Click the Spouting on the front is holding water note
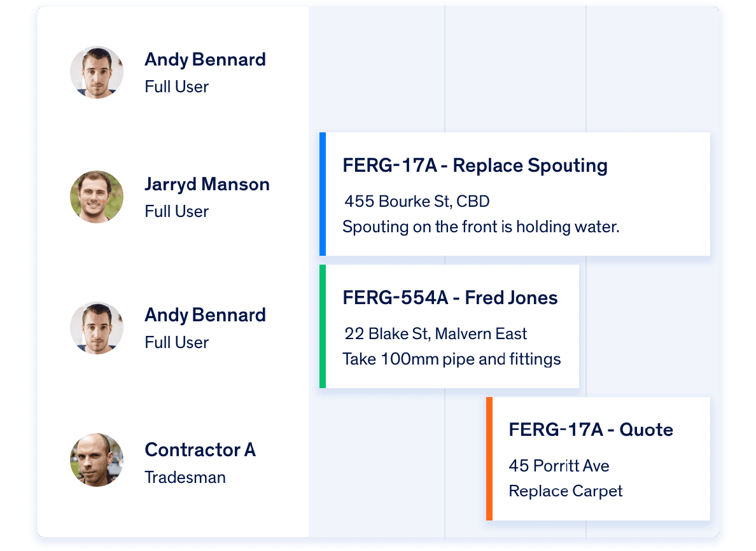 click(480, 227)
